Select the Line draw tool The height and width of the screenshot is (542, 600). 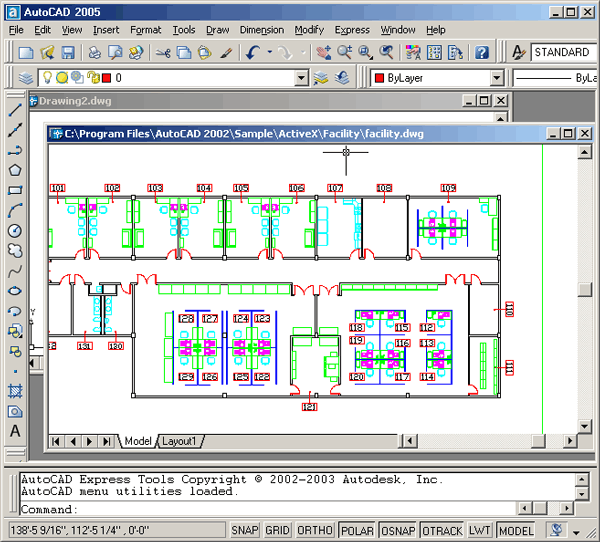[15, 110]
